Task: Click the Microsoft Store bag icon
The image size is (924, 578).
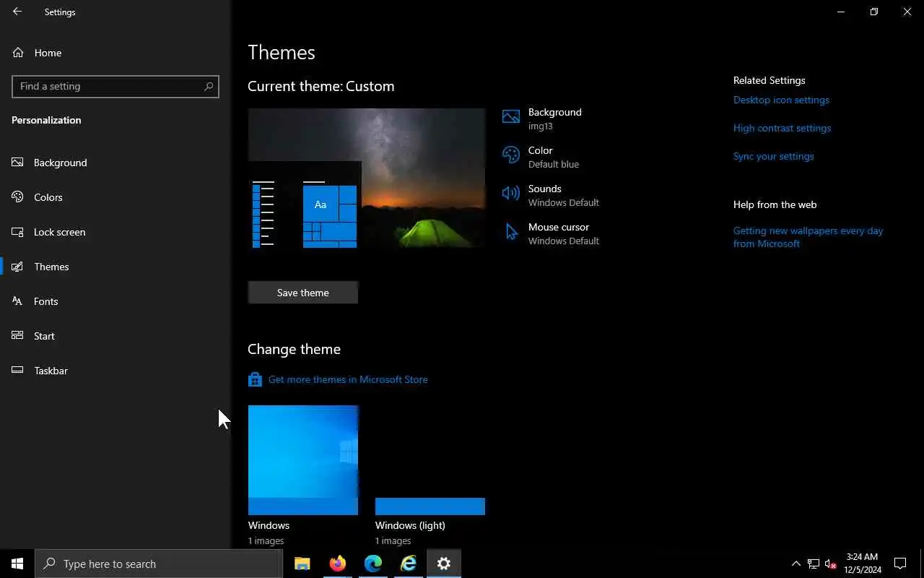Action: [255, 379]
